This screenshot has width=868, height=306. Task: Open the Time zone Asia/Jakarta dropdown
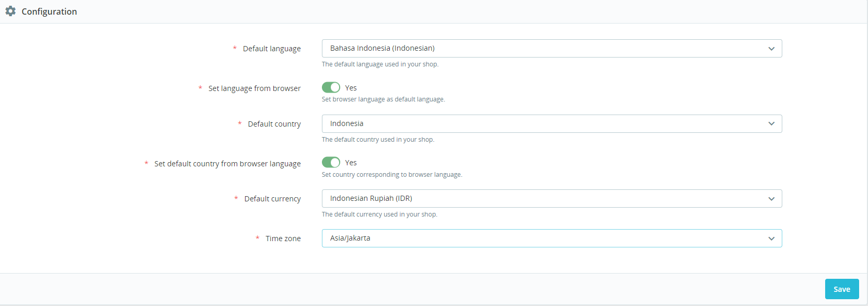click(543, 239)
